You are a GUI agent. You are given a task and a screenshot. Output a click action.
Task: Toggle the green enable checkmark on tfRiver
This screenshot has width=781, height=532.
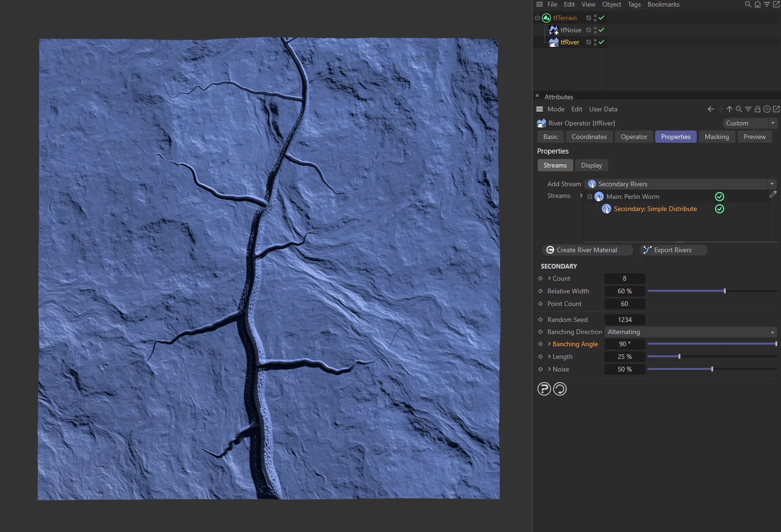tap(602, 42)
